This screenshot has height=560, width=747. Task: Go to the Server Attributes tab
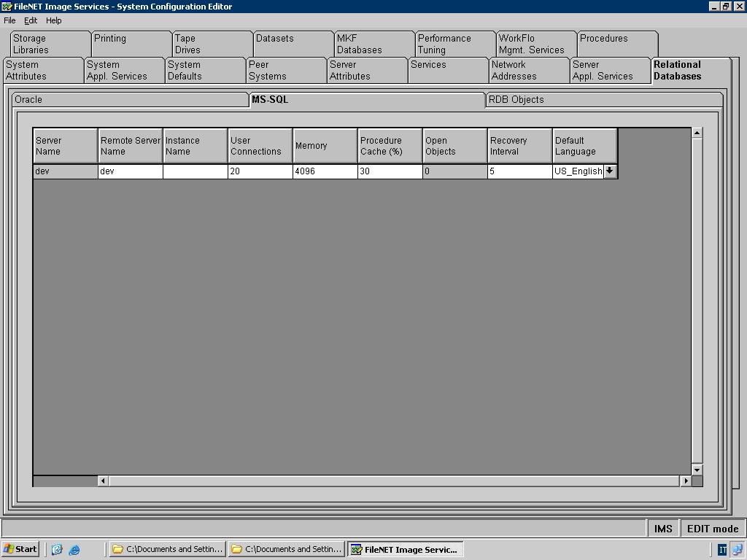click(367, 71)
